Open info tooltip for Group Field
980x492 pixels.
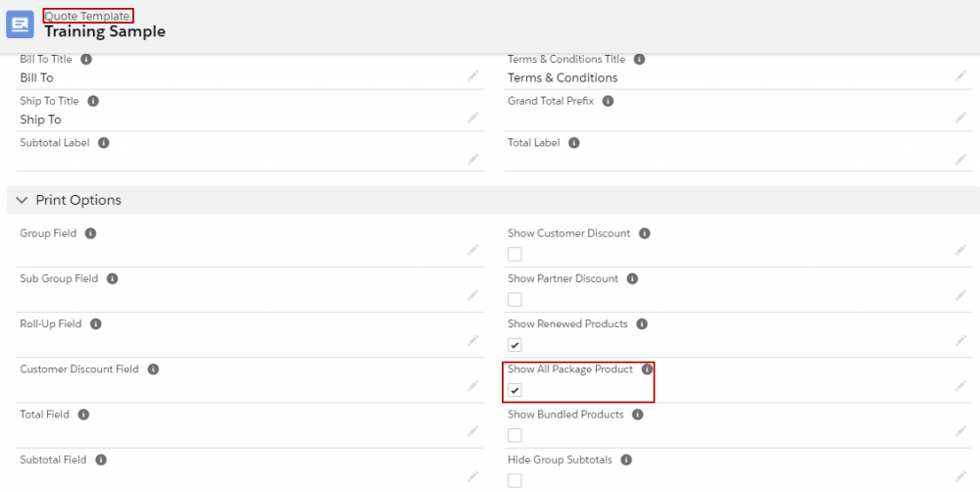click(90, 233)
